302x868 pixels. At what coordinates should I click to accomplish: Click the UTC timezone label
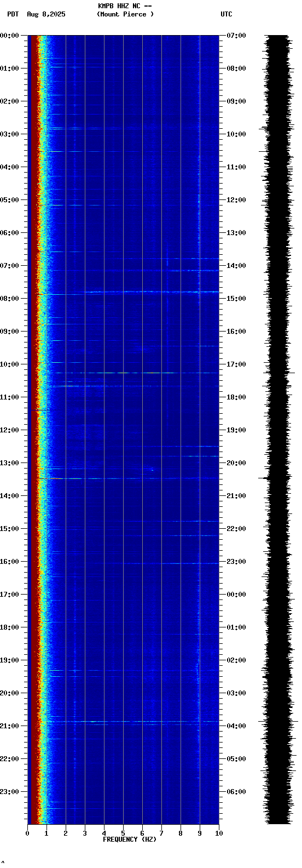[226, 14]
